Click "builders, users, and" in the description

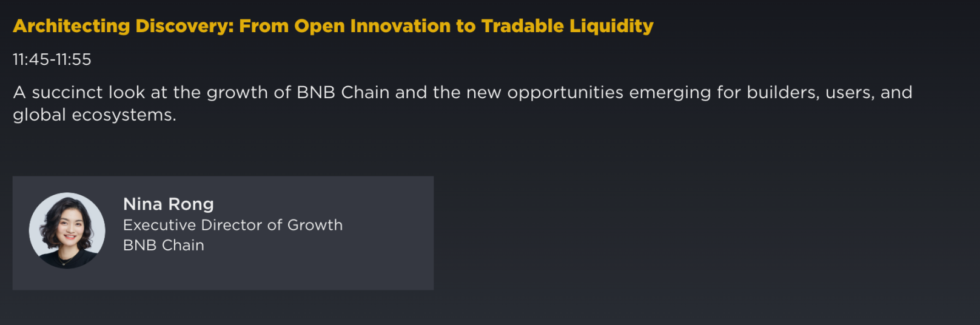pos(829,93)
